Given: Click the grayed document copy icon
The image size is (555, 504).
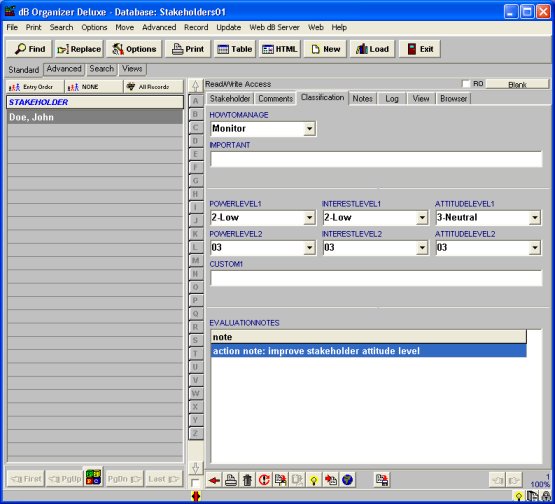Looking at the screenshot, I should [x=297, y=480].
